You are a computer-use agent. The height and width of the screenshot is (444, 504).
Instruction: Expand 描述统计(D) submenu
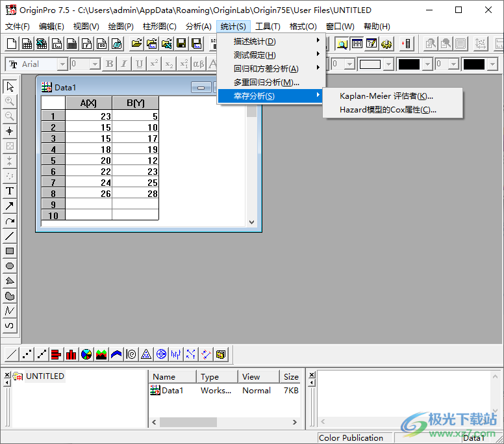270,41
